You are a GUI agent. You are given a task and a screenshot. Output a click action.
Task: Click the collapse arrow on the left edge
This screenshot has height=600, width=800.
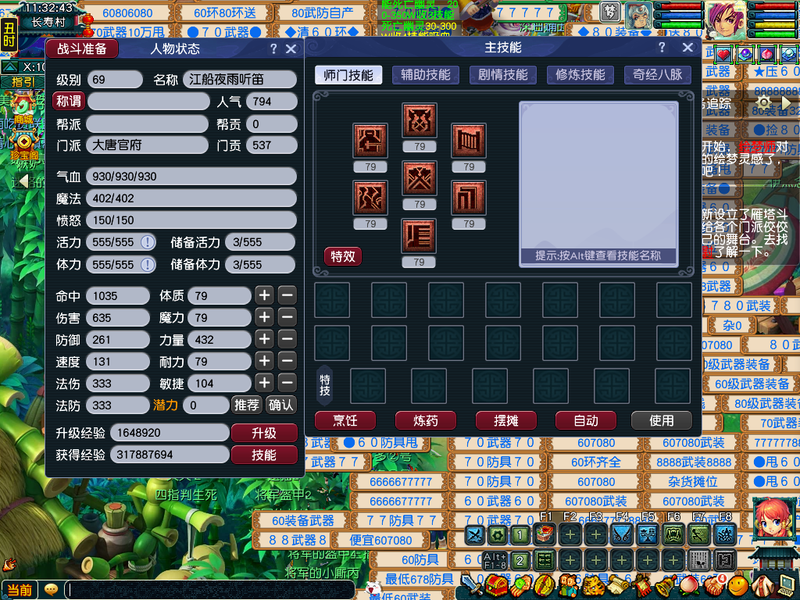(x=23, y=180)
